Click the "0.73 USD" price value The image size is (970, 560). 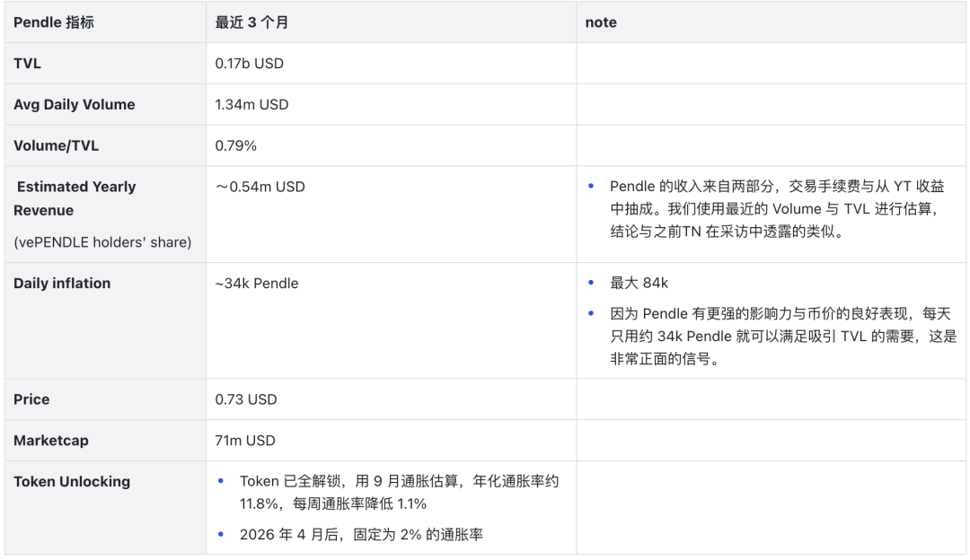(x=245, y=399)
